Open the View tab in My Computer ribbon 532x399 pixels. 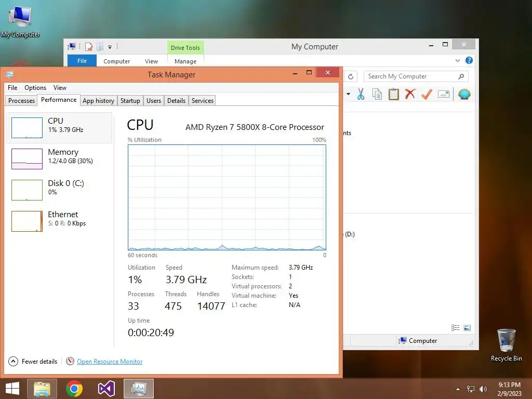click(151, 61)
